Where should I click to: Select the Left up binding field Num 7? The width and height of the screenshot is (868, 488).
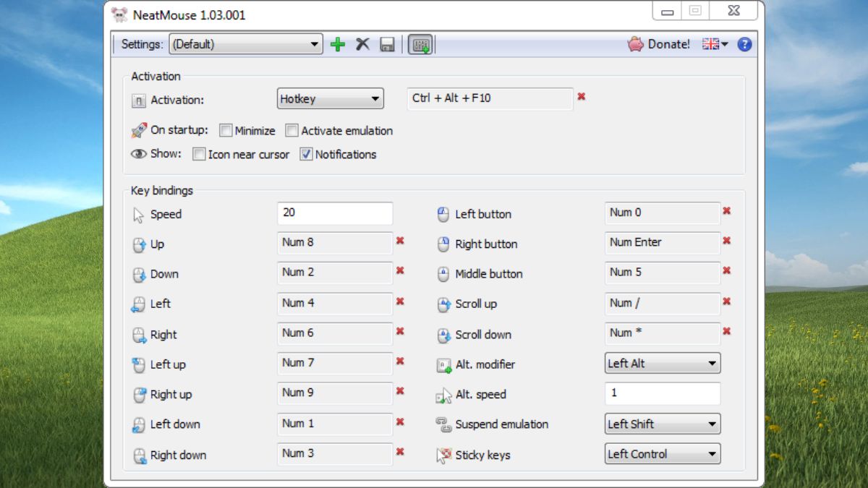(335, 364)
